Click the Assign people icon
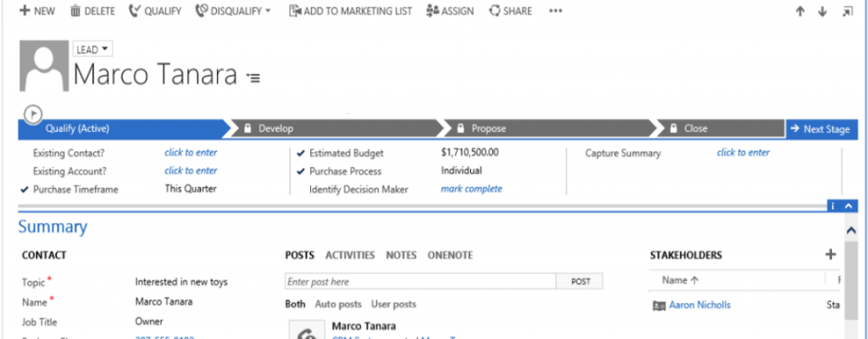 [433, 11]
